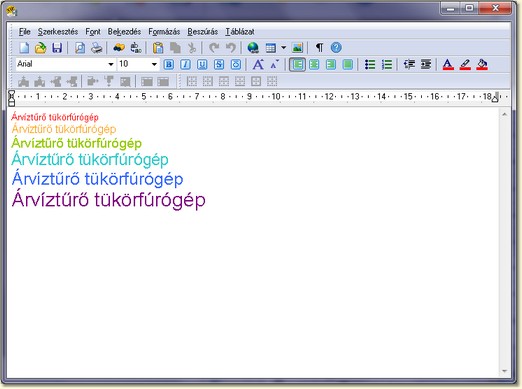This screenshot has width=522, height=389.
Task: Decrease the paragraph indent
Action: click(409, 64)
